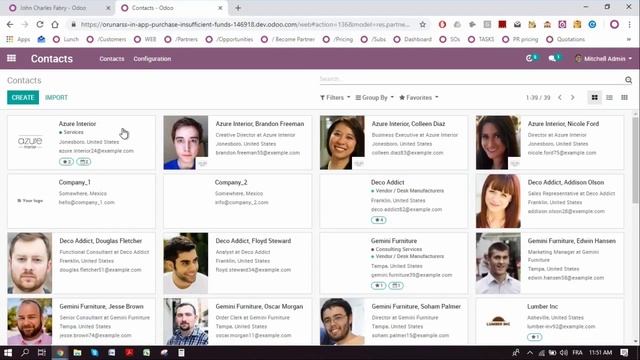Go to next page of contacts
640x360 pixels.
(x=573, y=98)
